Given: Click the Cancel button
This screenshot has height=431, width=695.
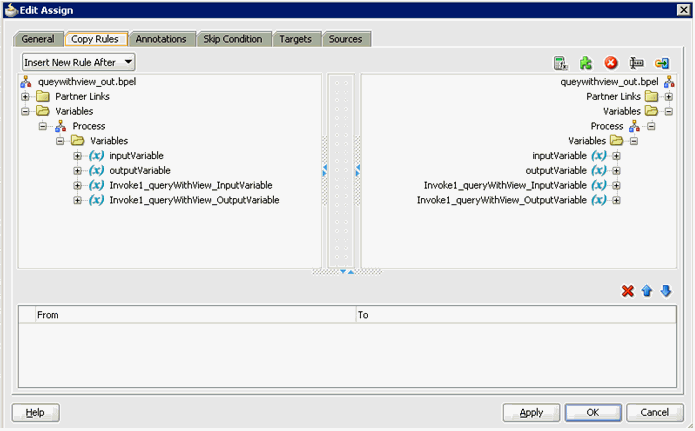Looking at the screenshot, I should 655,412.
